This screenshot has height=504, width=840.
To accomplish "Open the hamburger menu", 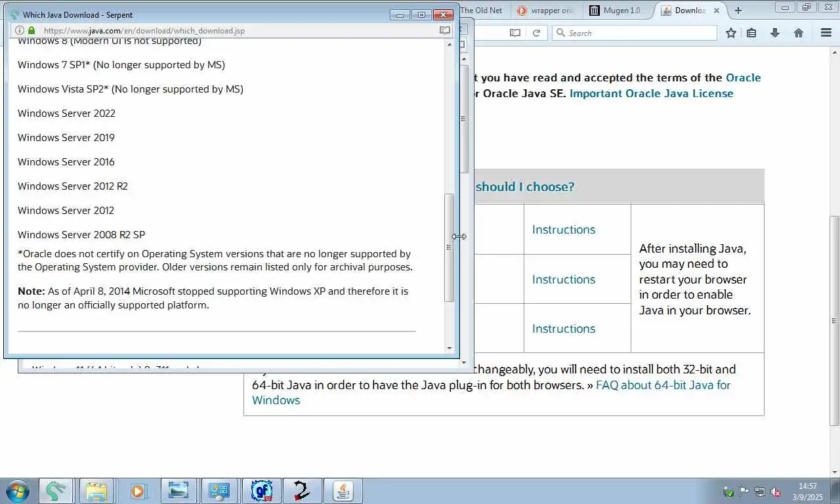I will (x=826, y=33).
